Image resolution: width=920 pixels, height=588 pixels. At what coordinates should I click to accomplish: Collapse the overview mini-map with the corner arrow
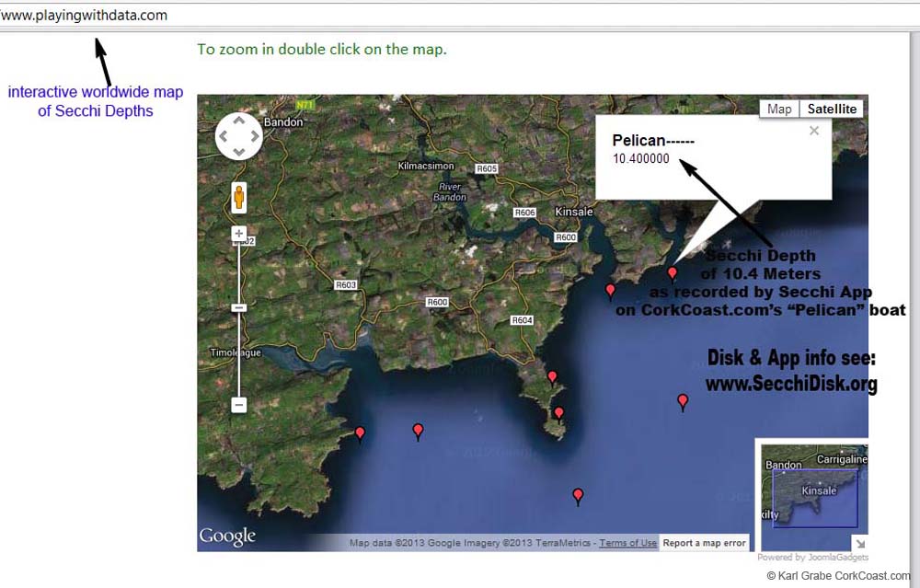858,543
